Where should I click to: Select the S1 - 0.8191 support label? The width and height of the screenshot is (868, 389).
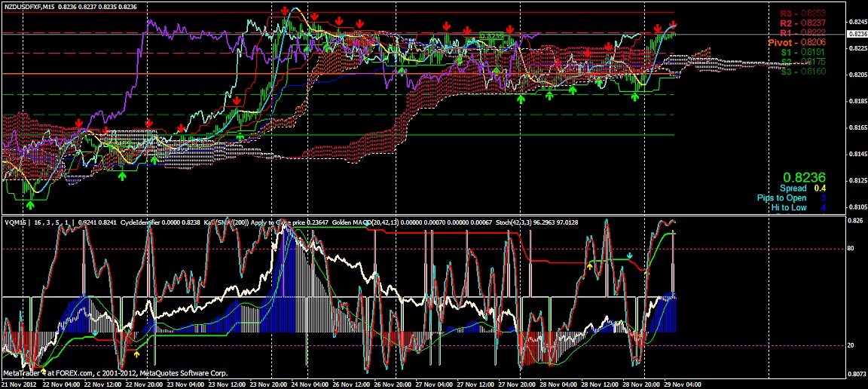pos(804,52)
